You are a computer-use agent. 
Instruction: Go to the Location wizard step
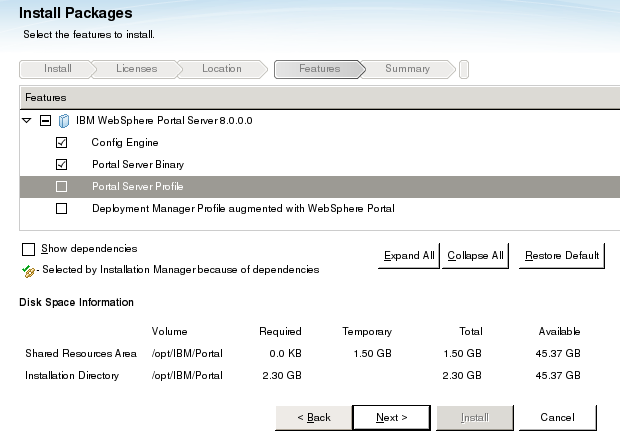tap(222, 69)
